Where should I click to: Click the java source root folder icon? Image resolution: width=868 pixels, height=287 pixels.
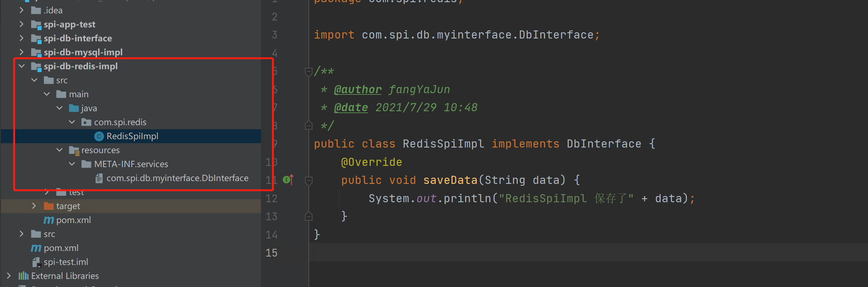(x=74, y=108)
